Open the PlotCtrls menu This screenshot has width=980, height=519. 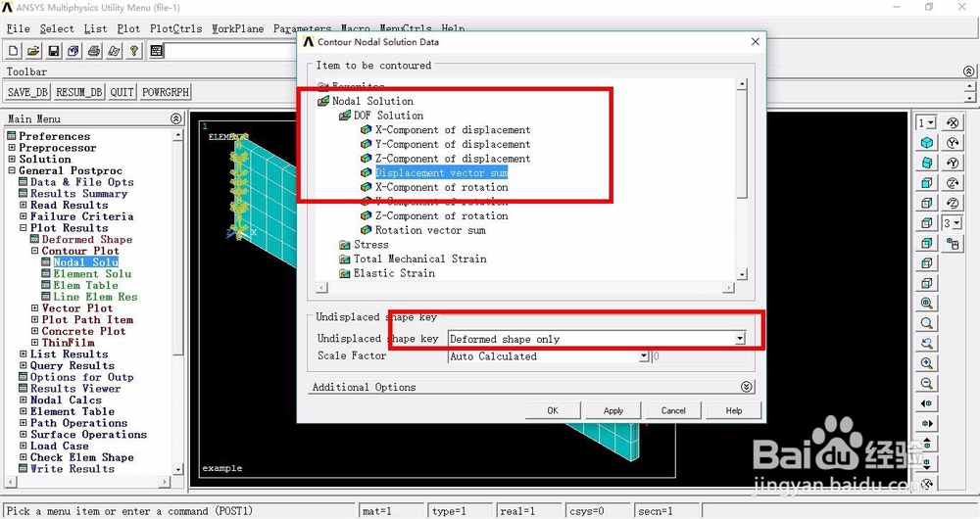pos(176,28)
